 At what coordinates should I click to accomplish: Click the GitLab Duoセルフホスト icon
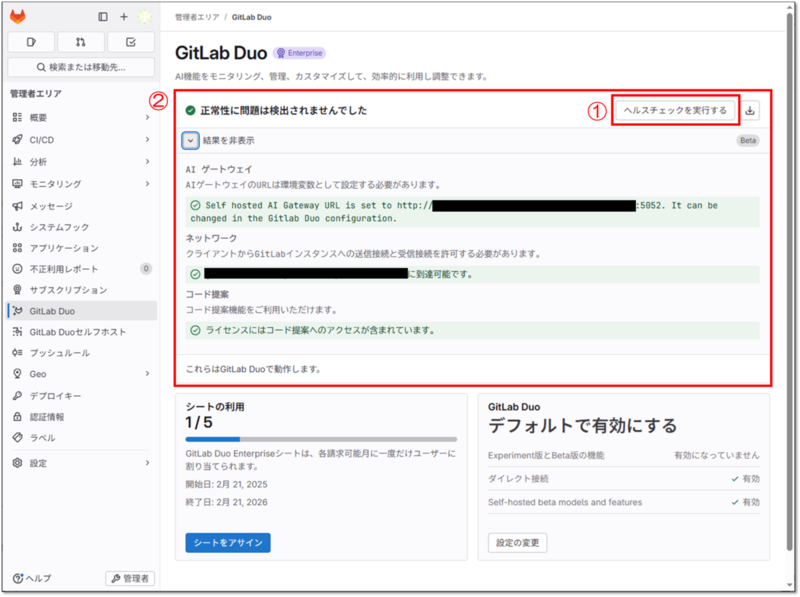(x=17, y=332)
